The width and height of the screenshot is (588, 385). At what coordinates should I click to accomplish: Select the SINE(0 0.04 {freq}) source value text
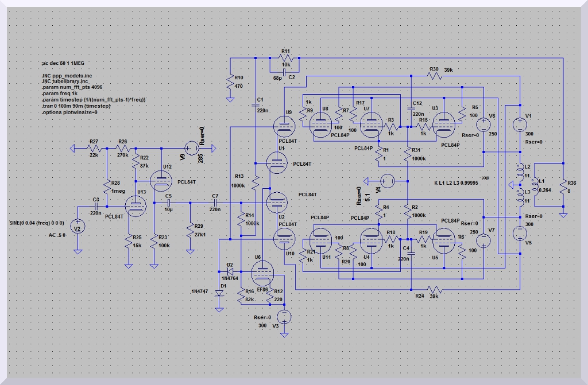37,222
